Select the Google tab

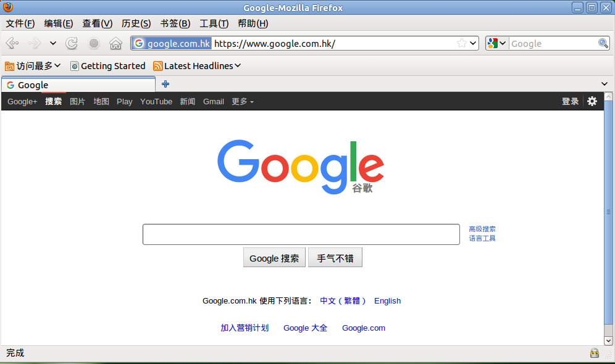(x=78, y=85)
